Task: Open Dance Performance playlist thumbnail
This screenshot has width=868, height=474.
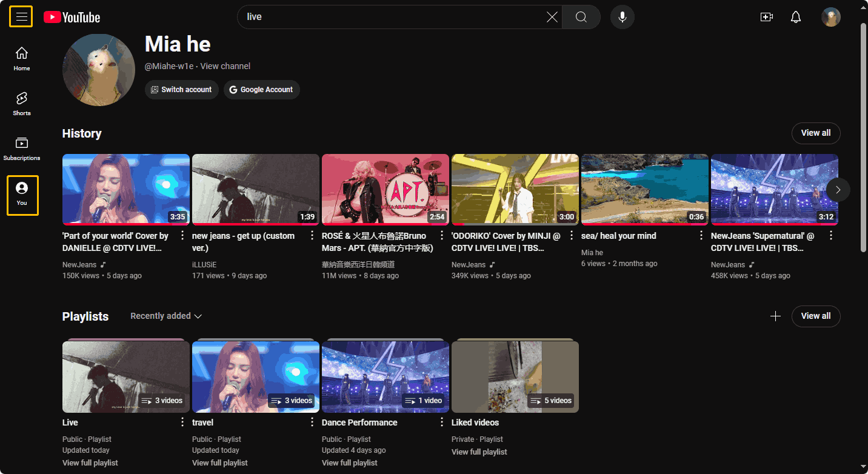Action: click(x=386, y=376)
